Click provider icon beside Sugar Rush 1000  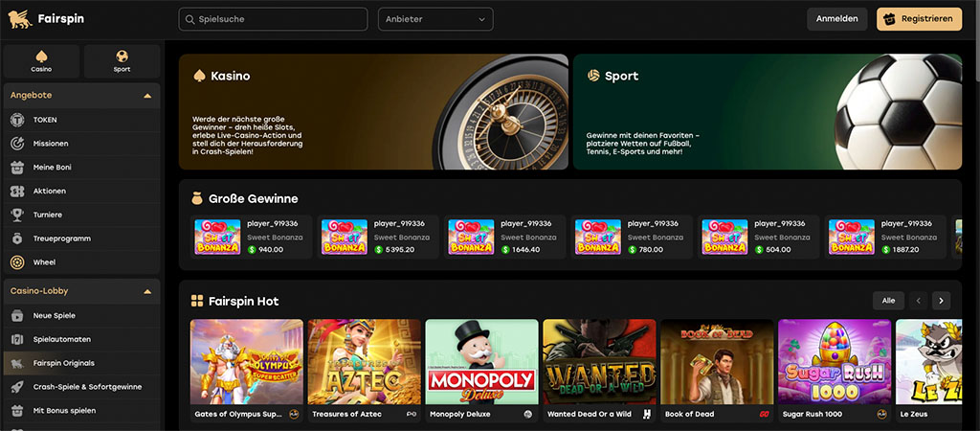click(x=881, y=414)
